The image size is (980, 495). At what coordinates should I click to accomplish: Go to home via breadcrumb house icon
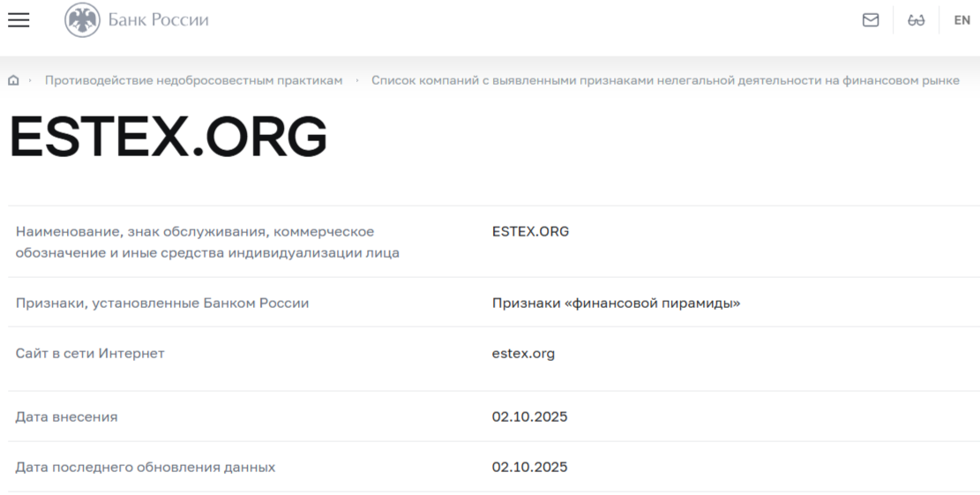pyautogui.click(x=13, y=80)
